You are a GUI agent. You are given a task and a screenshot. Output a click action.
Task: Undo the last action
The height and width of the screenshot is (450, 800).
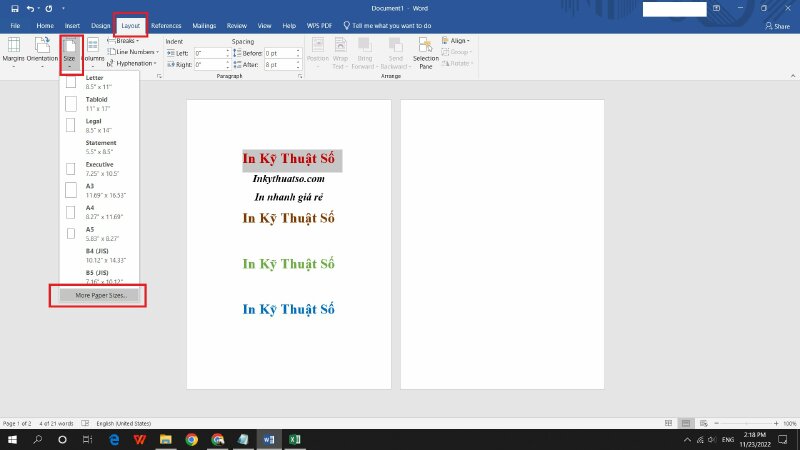tap(30, 8)
